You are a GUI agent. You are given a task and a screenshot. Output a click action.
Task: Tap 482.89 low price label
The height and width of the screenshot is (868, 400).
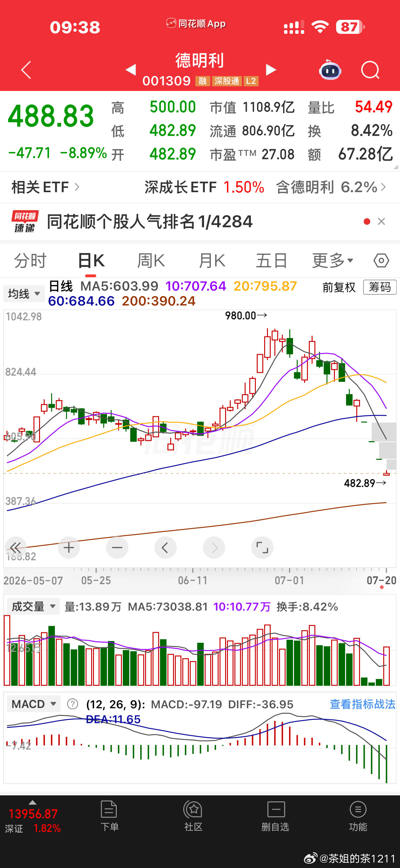coord(365,483)
